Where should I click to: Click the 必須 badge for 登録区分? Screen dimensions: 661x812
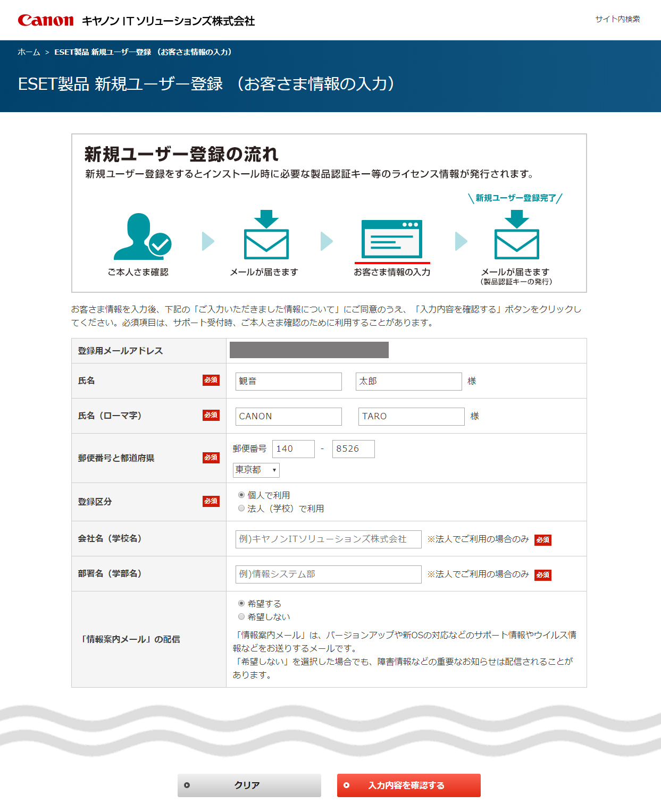pos(211,501)
